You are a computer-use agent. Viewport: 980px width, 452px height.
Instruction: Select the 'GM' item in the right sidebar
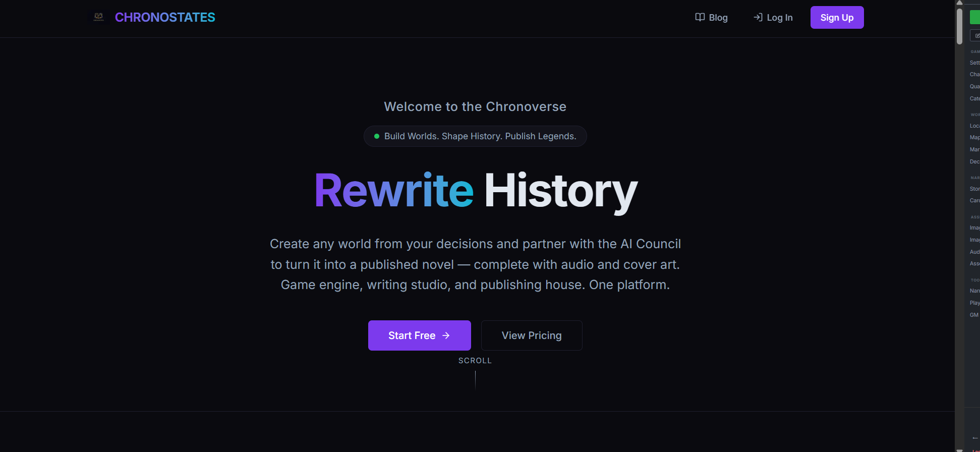974,315
